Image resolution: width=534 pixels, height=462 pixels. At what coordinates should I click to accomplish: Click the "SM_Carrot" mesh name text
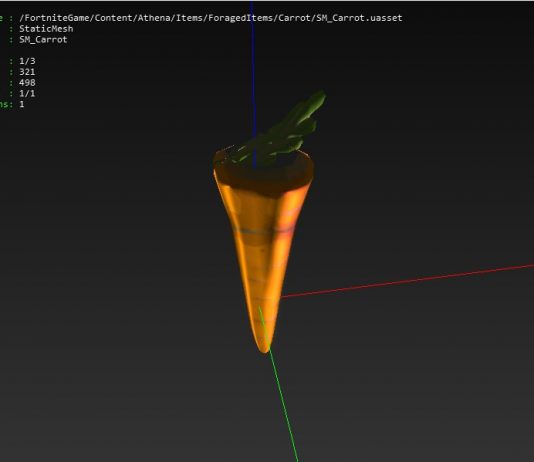[x=43, y=40]
